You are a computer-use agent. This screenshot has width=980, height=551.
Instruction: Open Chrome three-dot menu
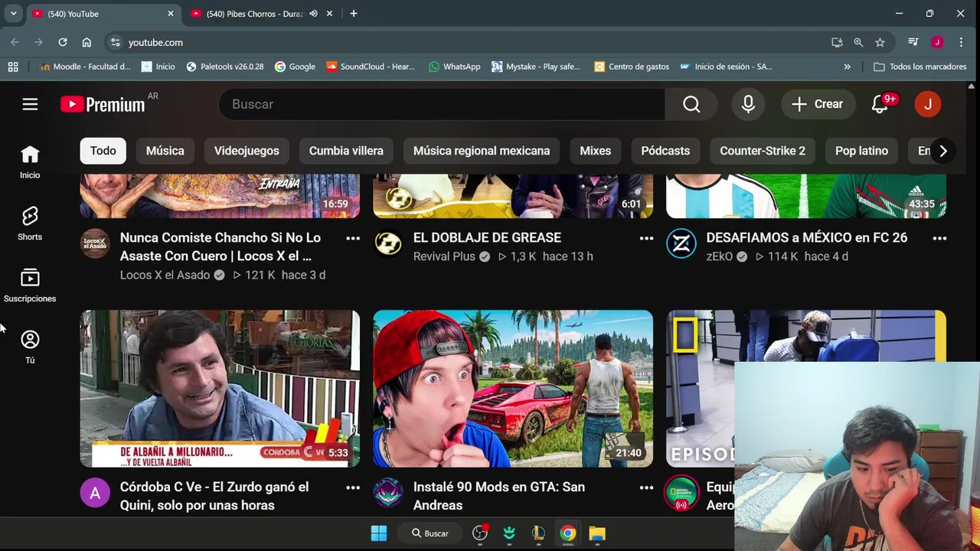tap(961, 42)
